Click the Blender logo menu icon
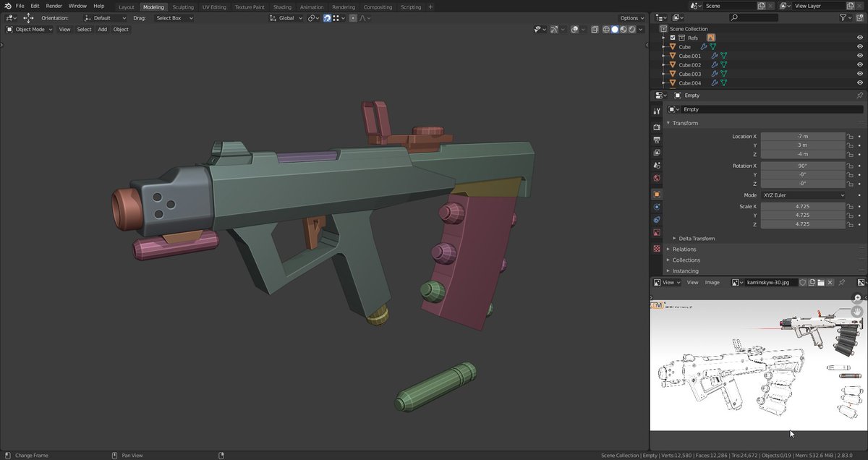Image resolution: width=868 pixels, height=460 pixels. coord(7,6)
